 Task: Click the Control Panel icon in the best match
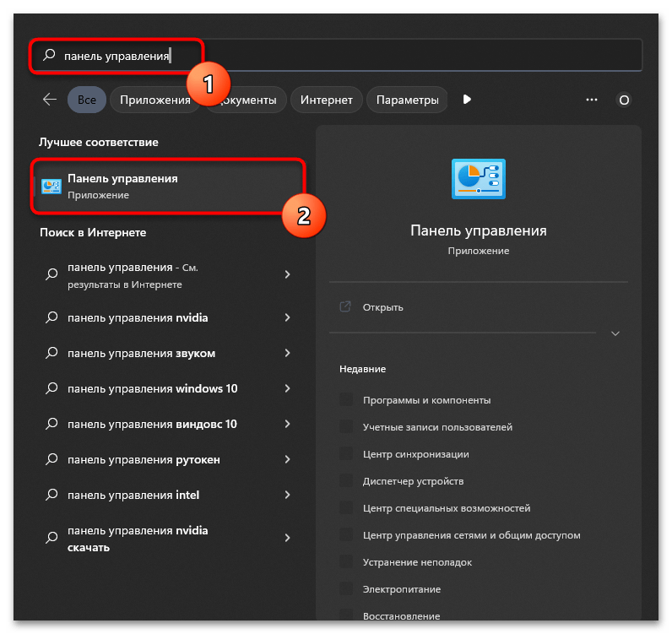[51, 187]
